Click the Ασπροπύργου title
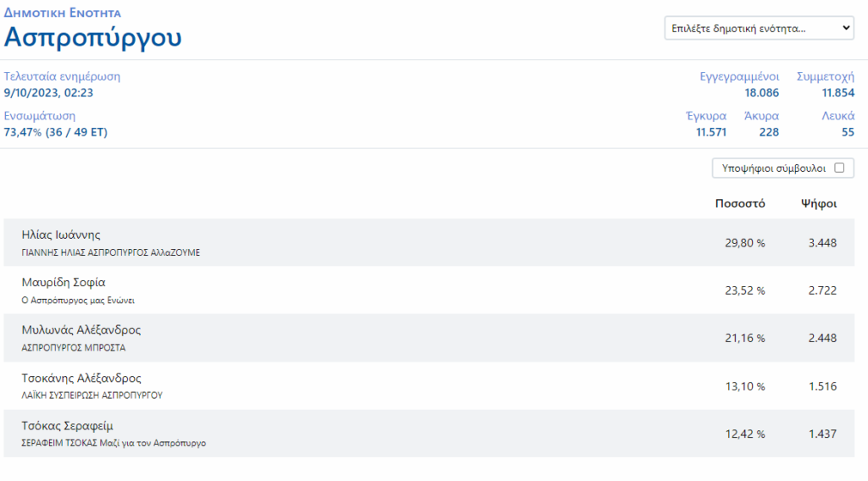The image size is (868, 481). 92,37
